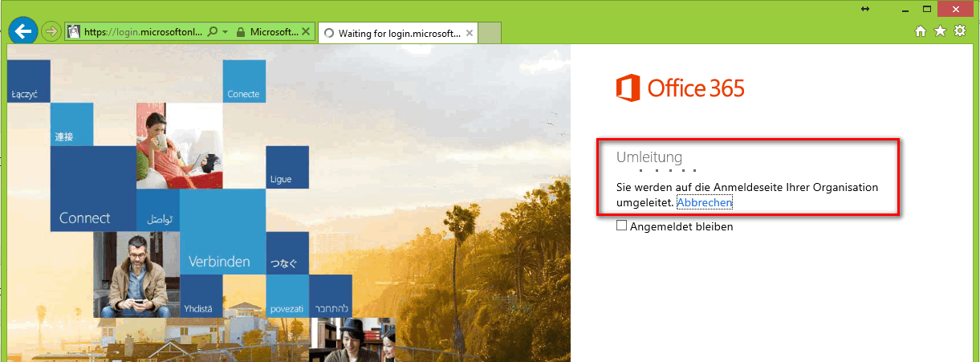Click the security lock icon in address bar

click(240, 32)
